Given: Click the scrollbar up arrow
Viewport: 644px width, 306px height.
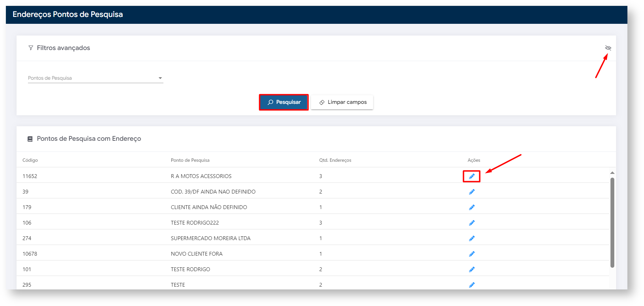Looking at the screenshot, I should 612,172.
